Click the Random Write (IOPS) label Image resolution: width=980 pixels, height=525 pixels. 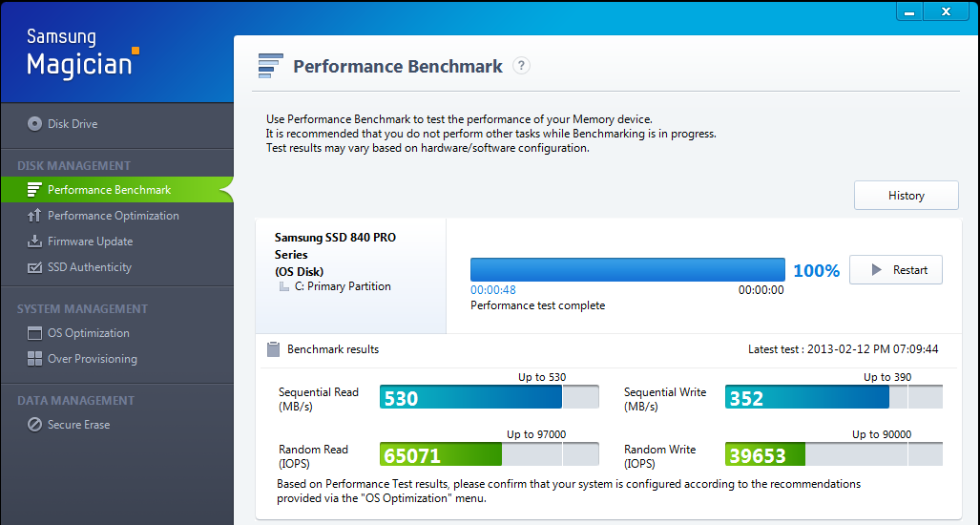660,456
